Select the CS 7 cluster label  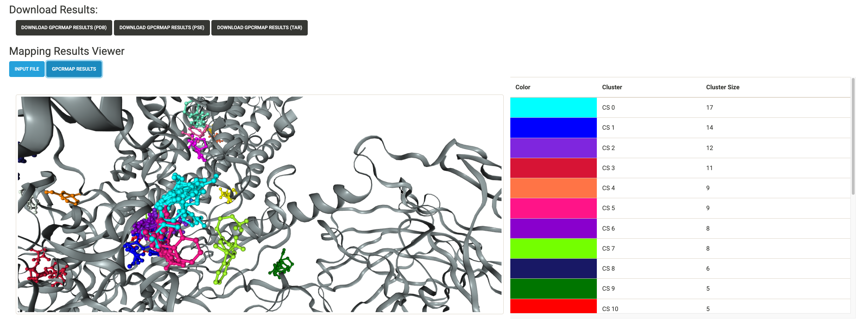point(608,248)
